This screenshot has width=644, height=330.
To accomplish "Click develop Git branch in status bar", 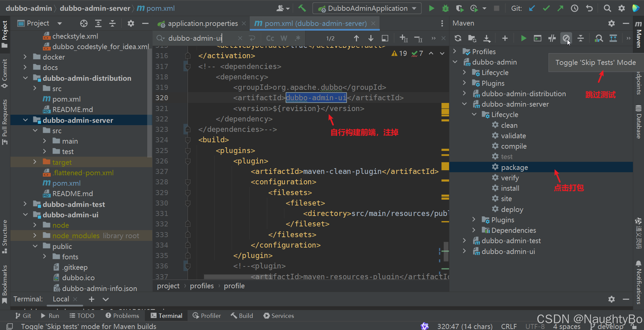I will (607, 326).
